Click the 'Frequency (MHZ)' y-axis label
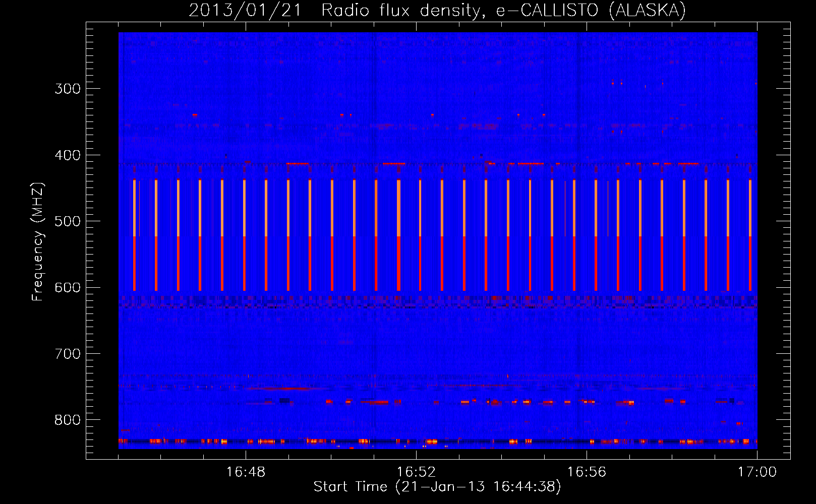The image size is (816, 504). pos(38,242)
